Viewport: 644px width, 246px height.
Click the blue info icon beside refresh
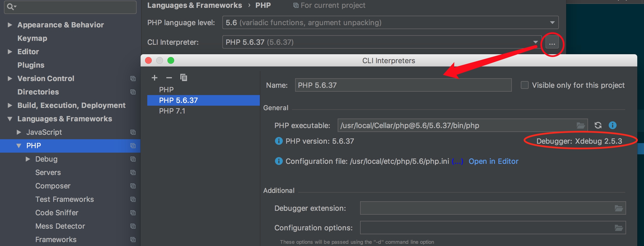click(612, 125)
